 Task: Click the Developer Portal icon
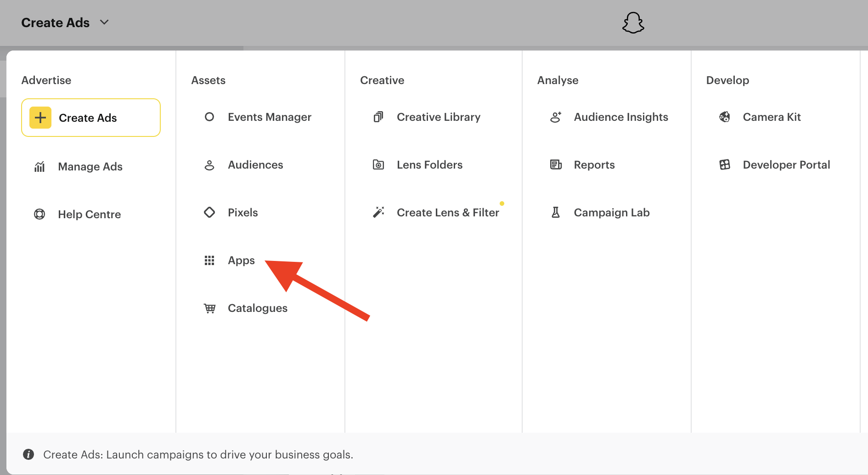click(x=725, y=164)
